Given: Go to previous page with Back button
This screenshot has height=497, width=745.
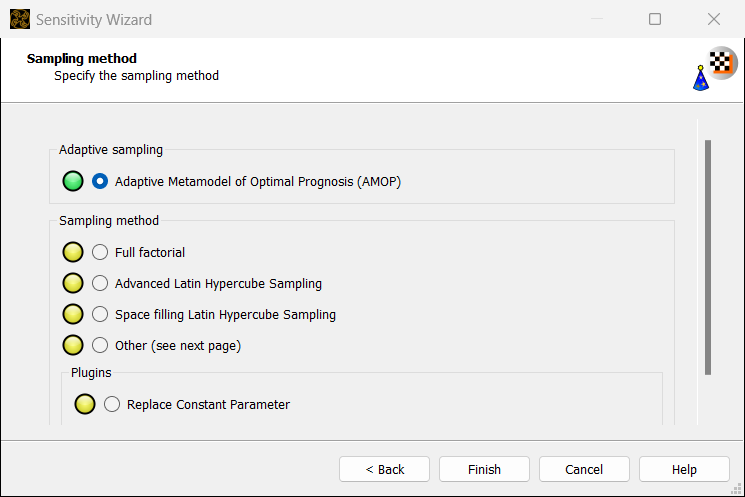Looking at the screenshot, I should click(x=384, y=469).
